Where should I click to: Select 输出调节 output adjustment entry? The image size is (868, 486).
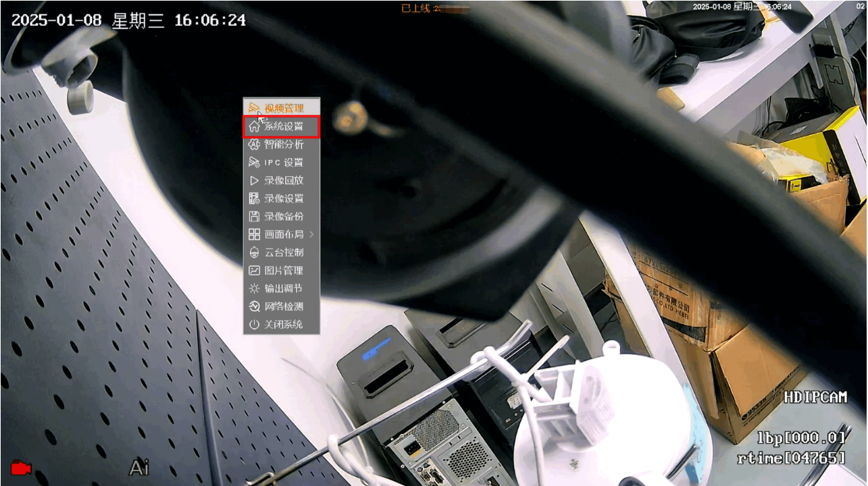[x=281, y=288]
